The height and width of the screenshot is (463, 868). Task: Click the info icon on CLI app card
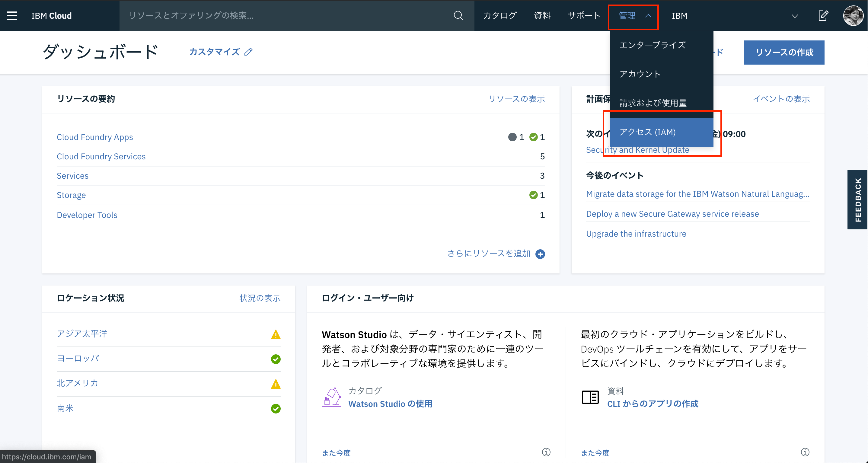(x=805, y=452)
